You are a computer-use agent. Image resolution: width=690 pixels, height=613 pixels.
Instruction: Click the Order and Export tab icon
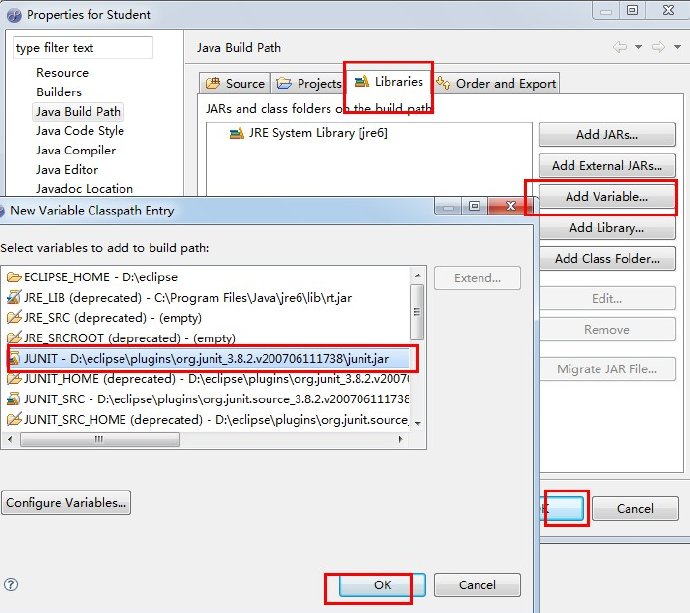[x=443, y=83]
